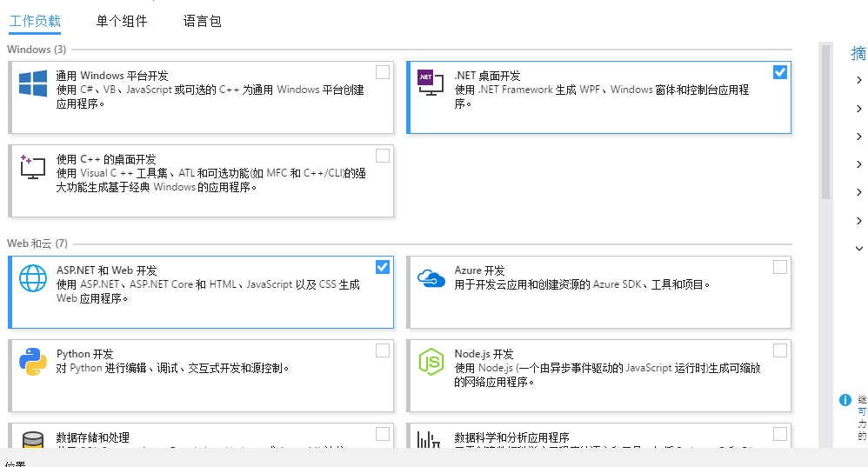This screenshot has width=868, height=467.
Task: Open the 语言包 tab
Action: 203,21
